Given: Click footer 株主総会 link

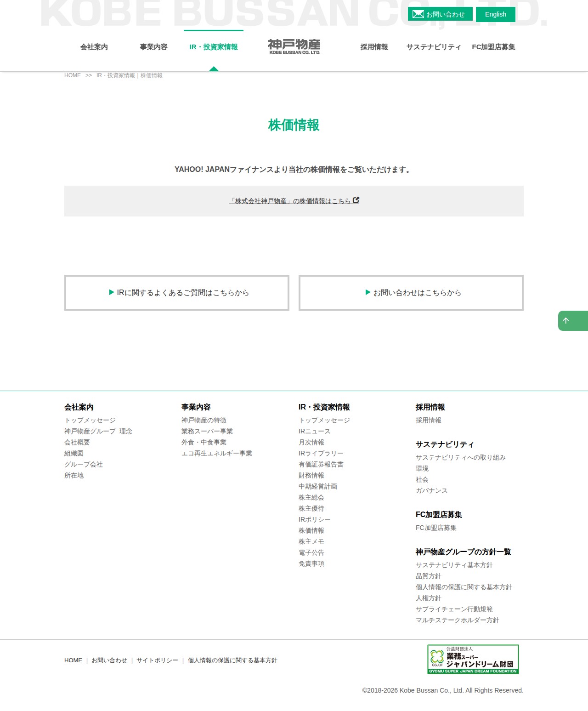Looking at the screenshot, I should pyautogui.click(x=311, y=497).
